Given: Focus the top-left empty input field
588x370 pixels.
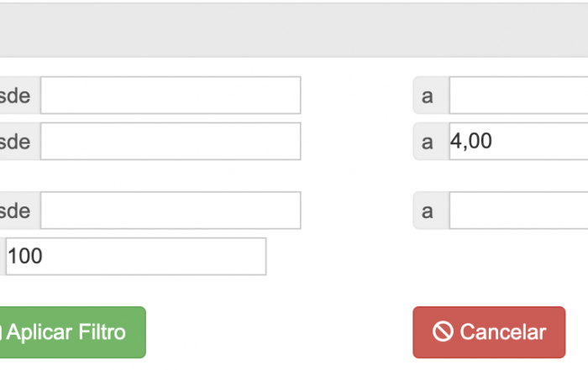Looking at the screenshot, I should click(171, 96).
